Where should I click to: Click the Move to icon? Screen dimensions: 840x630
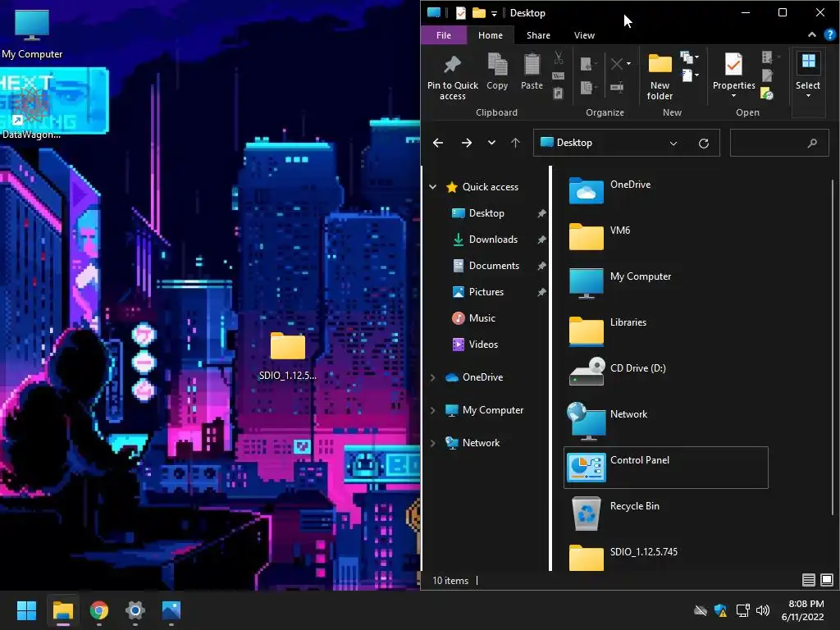588,64
